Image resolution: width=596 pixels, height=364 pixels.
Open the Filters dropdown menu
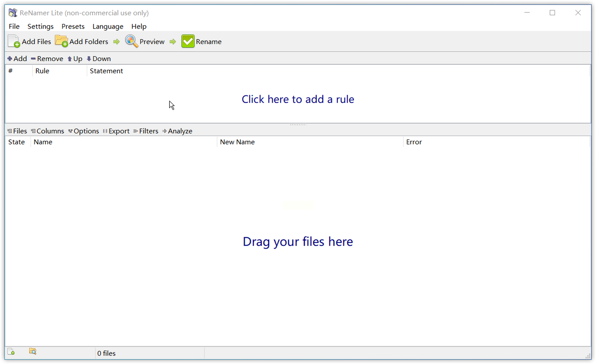[146, 131]
